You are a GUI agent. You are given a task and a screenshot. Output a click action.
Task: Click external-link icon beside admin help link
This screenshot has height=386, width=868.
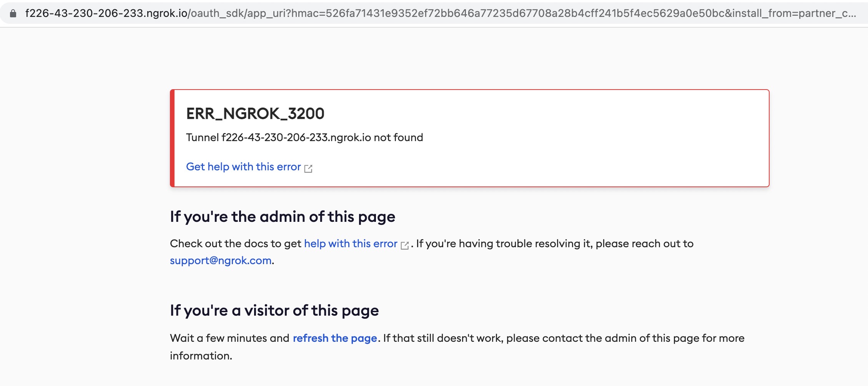[x=405, y=245]
